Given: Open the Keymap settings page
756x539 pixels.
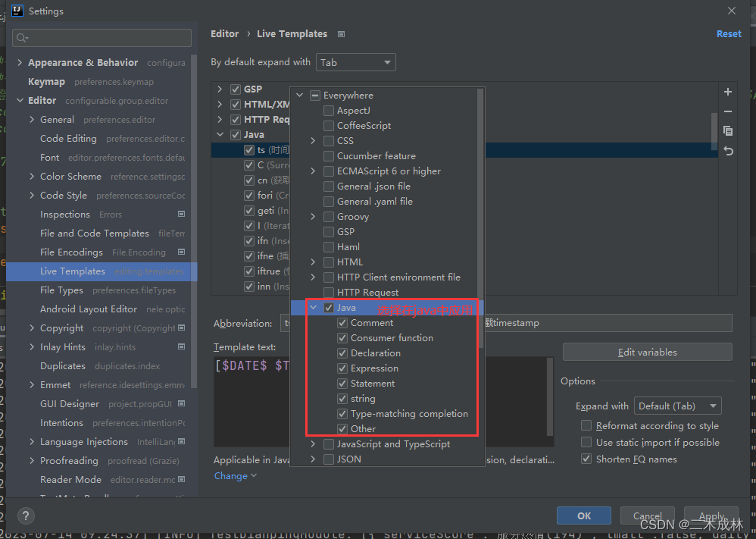Looking at the screenshot, I should (46, 82).
